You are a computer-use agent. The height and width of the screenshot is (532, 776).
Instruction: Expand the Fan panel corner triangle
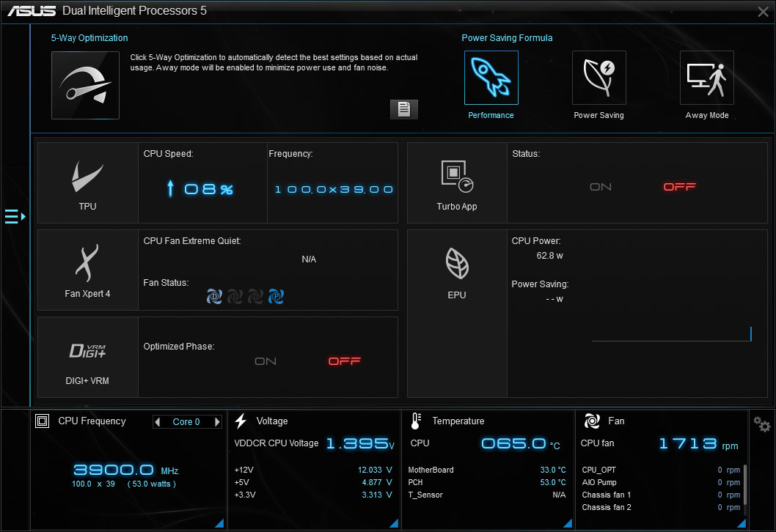[x=742, y=523]
